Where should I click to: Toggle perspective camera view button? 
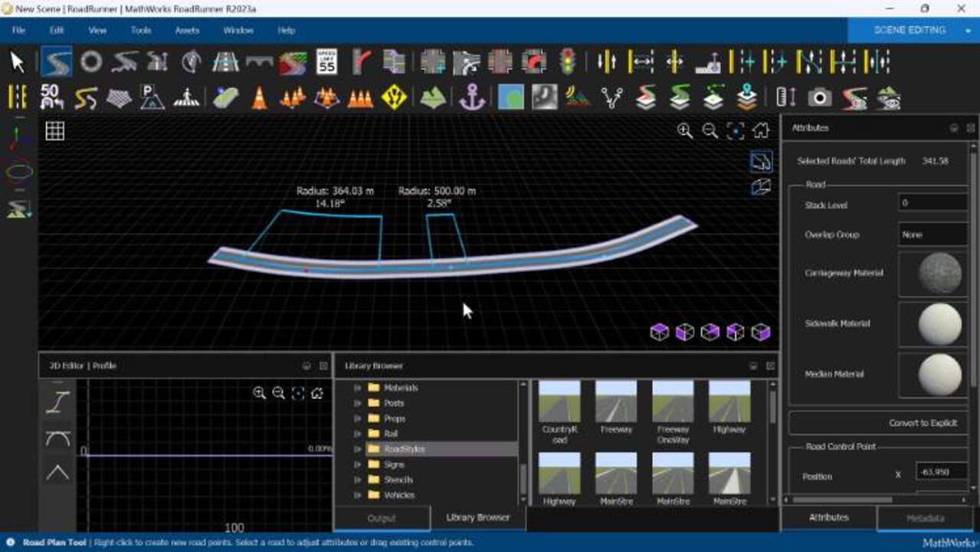[x=761, y=161]
